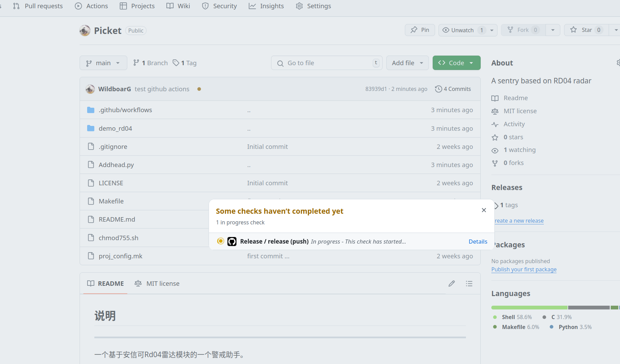620x364 pixels.
Task: Expand the Fork dropdown arrow
Action: pyautogui.click(x=553, y=30)
